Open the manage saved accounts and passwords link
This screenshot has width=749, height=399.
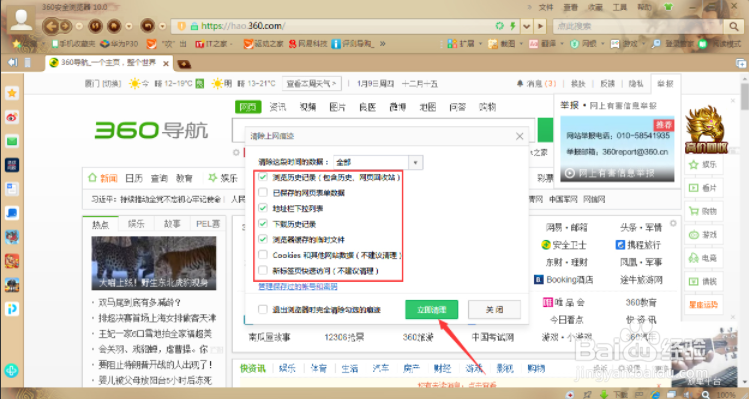(x=298, y=286)
